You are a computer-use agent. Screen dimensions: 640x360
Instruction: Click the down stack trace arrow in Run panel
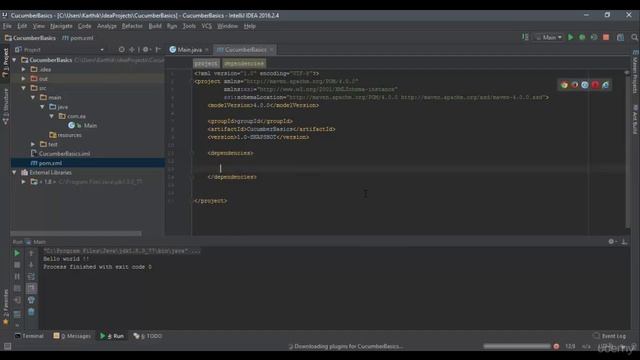[x=31, y=265]
